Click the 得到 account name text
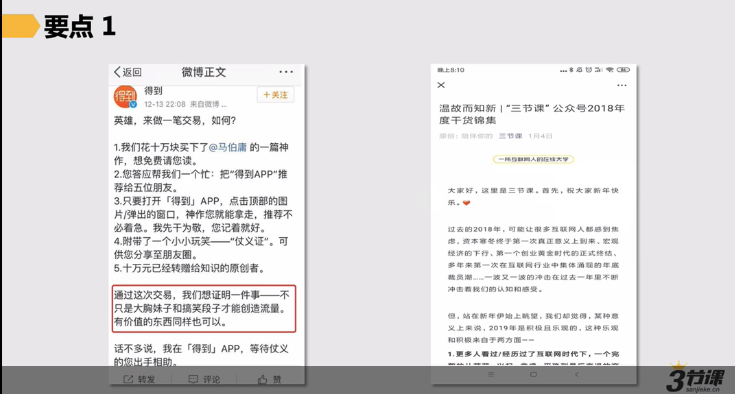The width and height of the screenshot is (735, 394). [x=153, y=90]
